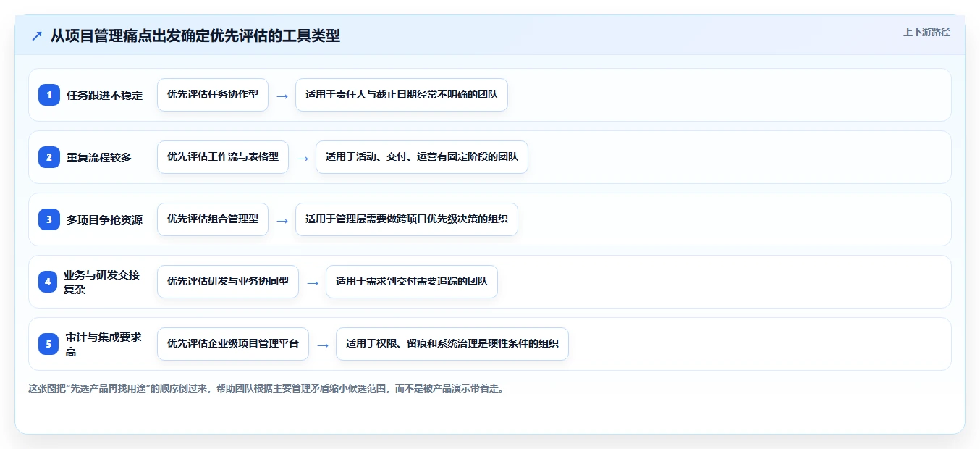This screenshot has width=980, height=449.
Task: Click the arrow icon beside the title
Action: point(37,35)
